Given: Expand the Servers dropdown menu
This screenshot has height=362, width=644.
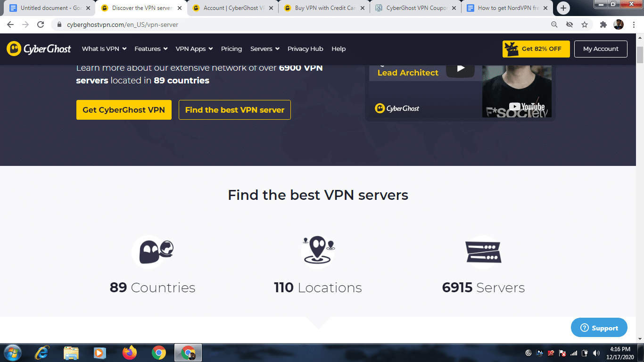Looking at the screenshot, I should tap(265, 49).
